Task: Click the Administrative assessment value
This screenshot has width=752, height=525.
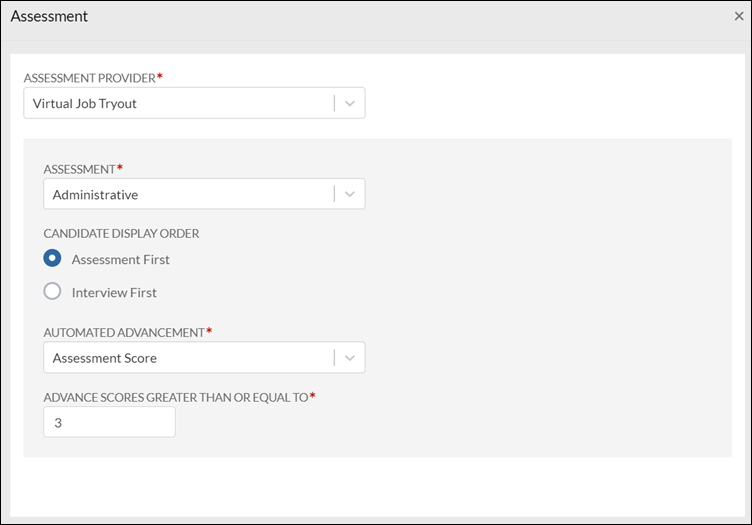Action: click(x=96, y=194)
